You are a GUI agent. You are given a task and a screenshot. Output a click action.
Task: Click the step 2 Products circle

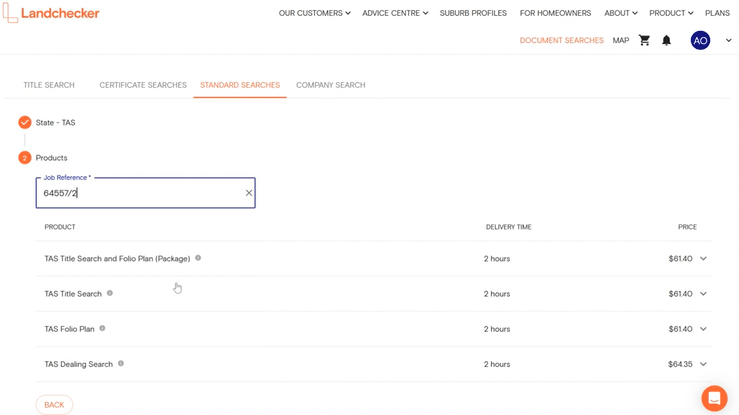[x=25, y=158]
